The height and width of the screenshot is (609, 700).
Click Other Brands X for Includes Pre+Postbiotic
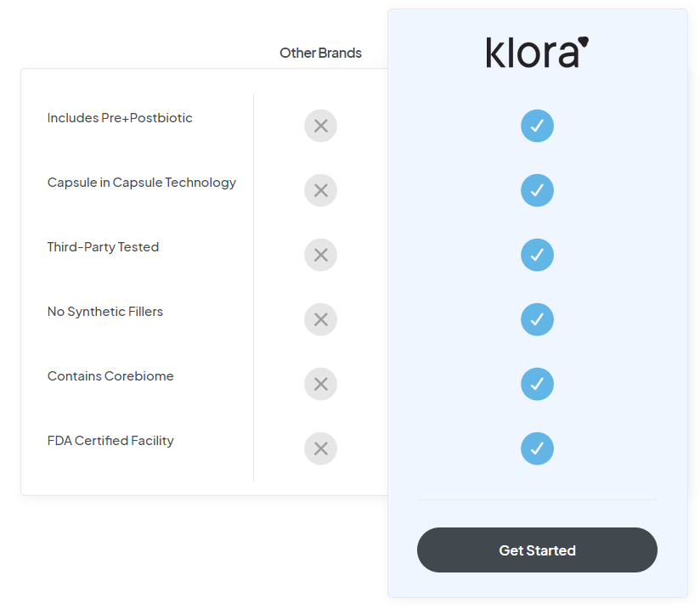(x=320, y=126)
